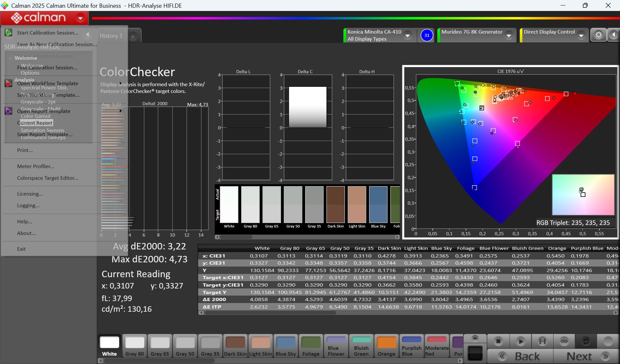Click the add history tab plus icon

point(133,36)
